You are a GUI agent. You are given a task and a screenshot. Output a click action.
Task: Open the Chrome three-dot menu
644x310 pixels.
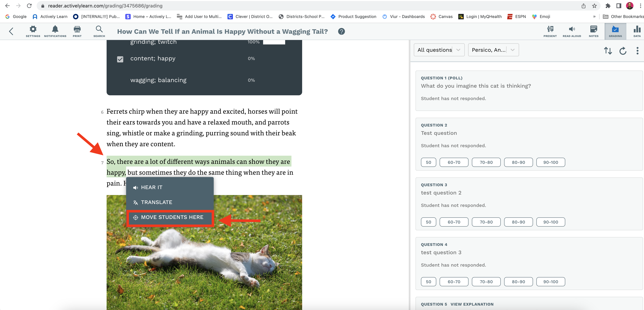click(640, 6)
